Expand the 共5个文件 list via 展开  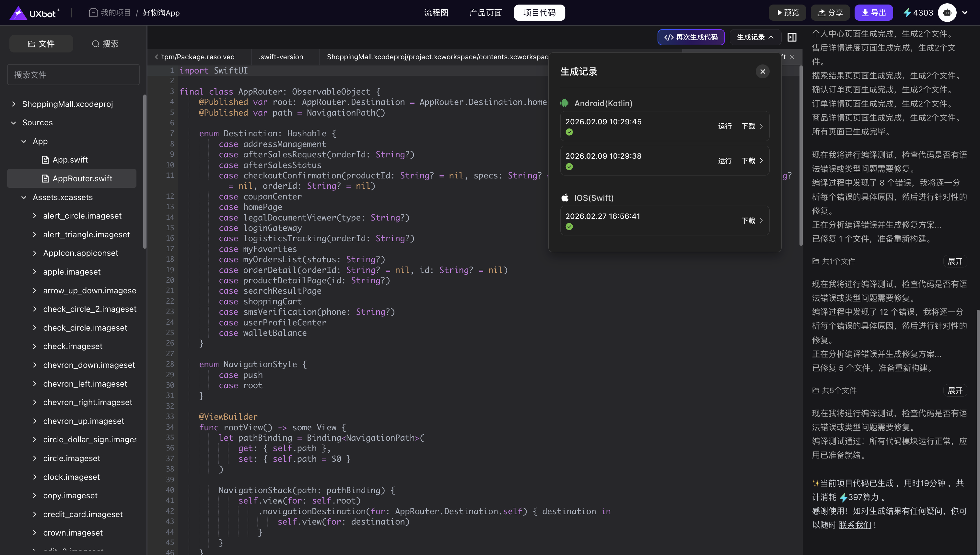coord(955,390)
